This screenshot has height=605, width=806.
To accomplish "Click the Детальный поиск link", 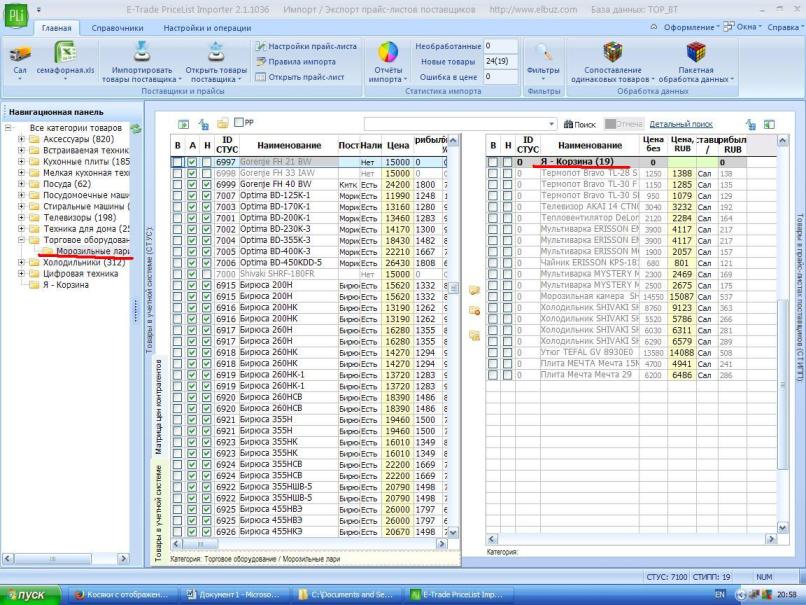I will point(681,124).
